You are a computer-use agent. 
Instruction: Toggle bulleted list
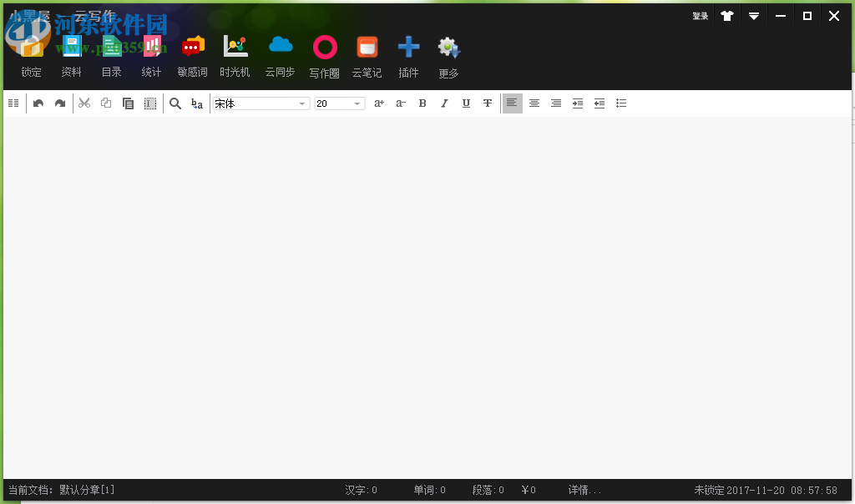(x=621, y=103)
